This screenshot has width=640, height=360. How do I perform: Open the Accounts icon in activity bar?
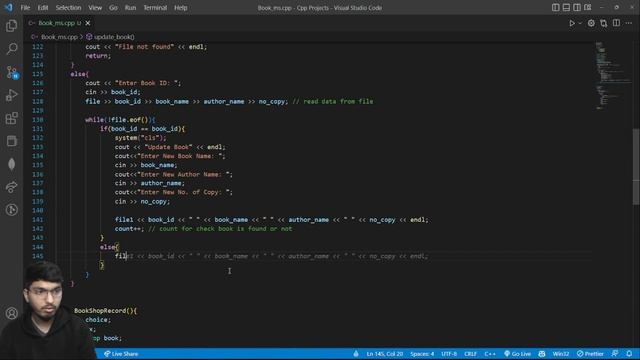pos(11,313)
